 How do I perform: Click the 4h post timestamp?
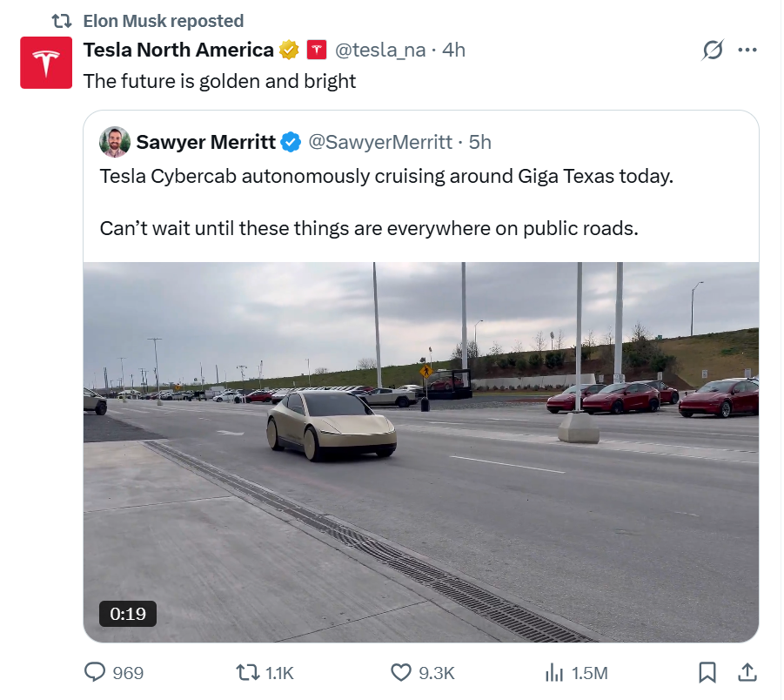point(454,50)
